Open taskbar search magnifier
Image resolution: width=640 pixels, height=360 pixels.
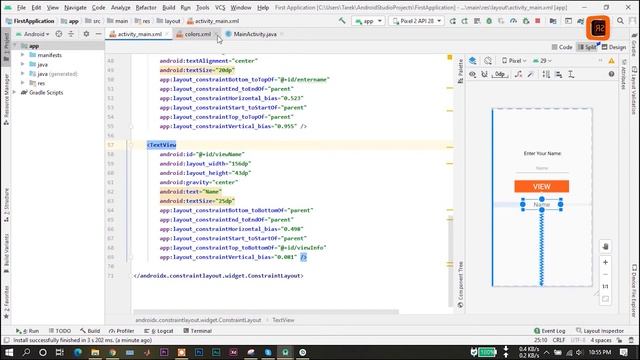coord(26,352)
